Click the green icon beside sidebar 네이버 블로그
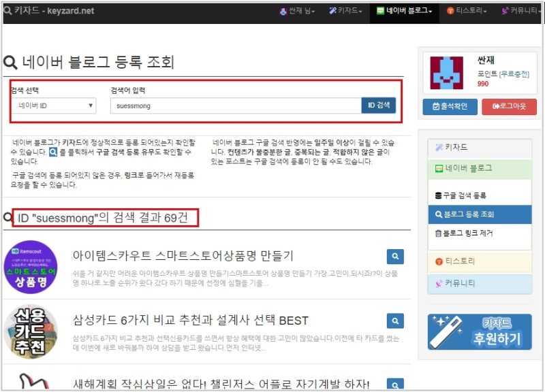This screenshot has height=392, width=545. coord(439,169)
